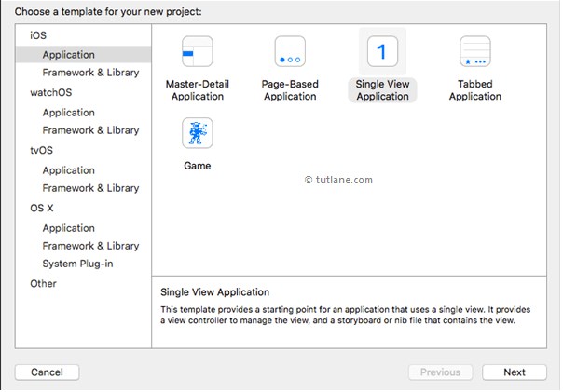Choose the Page-Based Application template icon

pyautogui.click(x=290, y=52)
